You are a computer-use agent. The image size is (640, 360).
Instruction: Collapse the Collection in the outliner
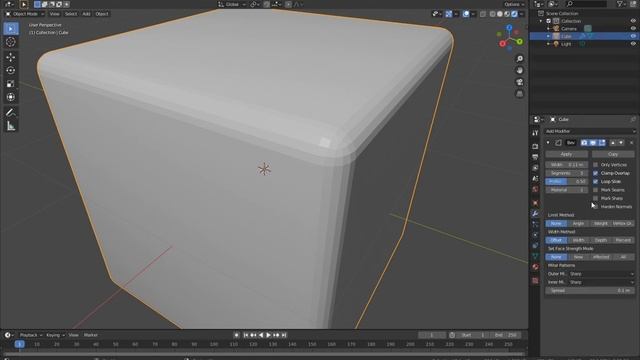pos(541,21)
